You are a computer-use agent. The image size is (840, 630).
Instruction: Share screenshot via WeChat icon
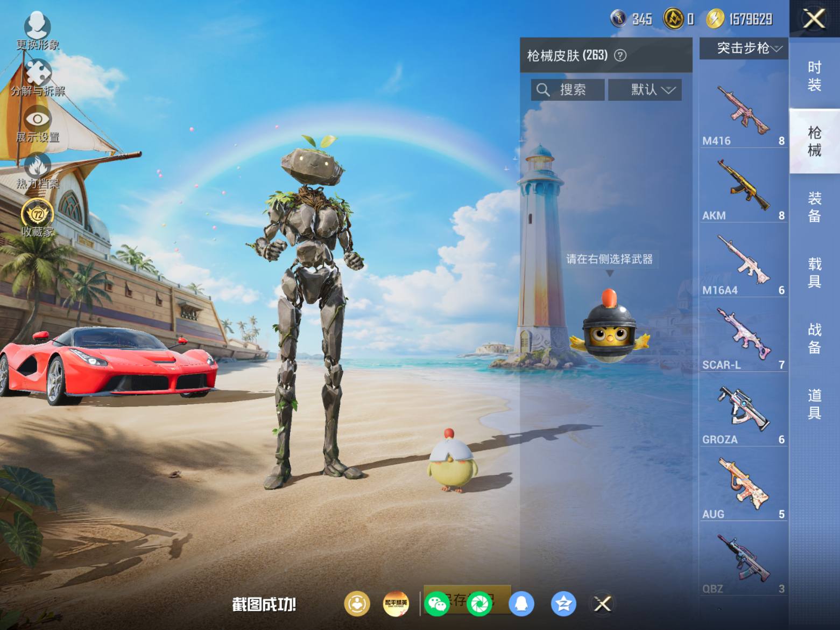[437, 604]
